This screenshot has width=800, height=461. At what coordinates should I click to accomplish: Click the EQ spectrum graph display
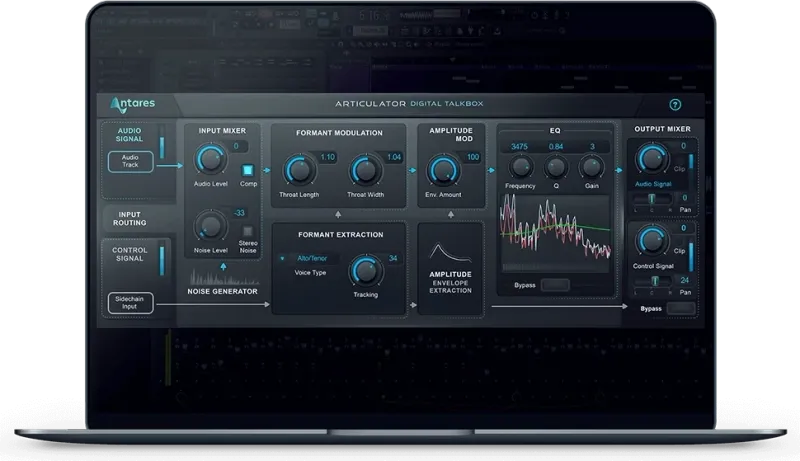click(556, 232)
